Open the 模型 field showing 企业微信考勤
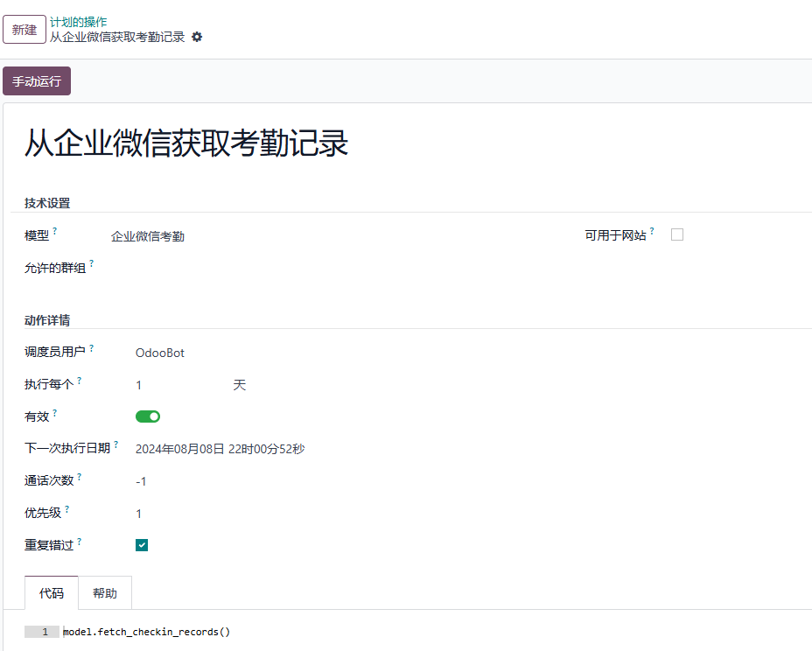Image resolution: width=812 pixels, height=651 pixels. [148, 236]
